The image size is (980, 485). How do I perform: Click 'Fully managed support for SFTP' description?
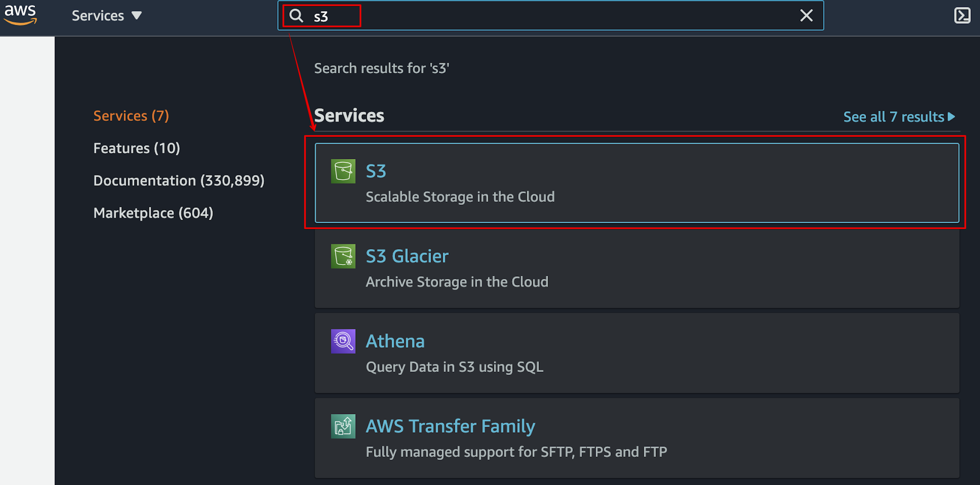(x=516, y=452)
